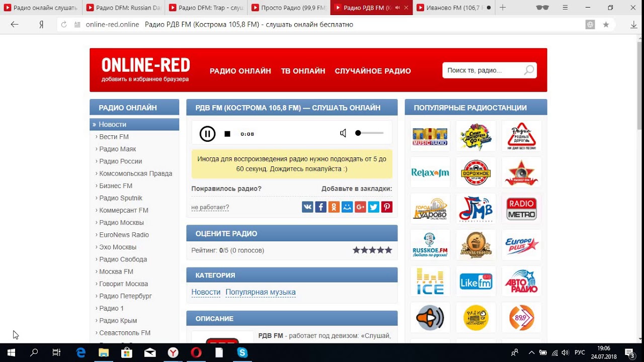Image resolution: width=644 pixels, height=362 pixels.
Task: Open the browser downloads arrow
Action: [634, 24]
